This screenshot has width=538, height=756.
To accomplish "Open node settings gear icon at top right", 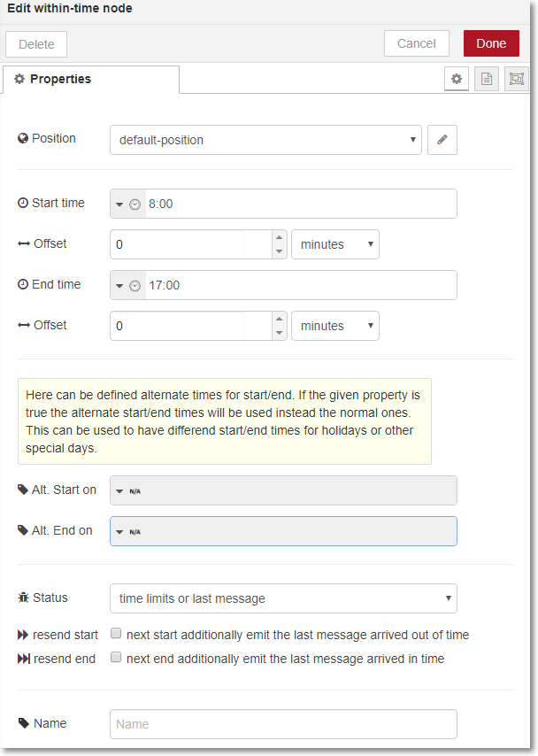I will pyautogui.click(x=456, y=79).
